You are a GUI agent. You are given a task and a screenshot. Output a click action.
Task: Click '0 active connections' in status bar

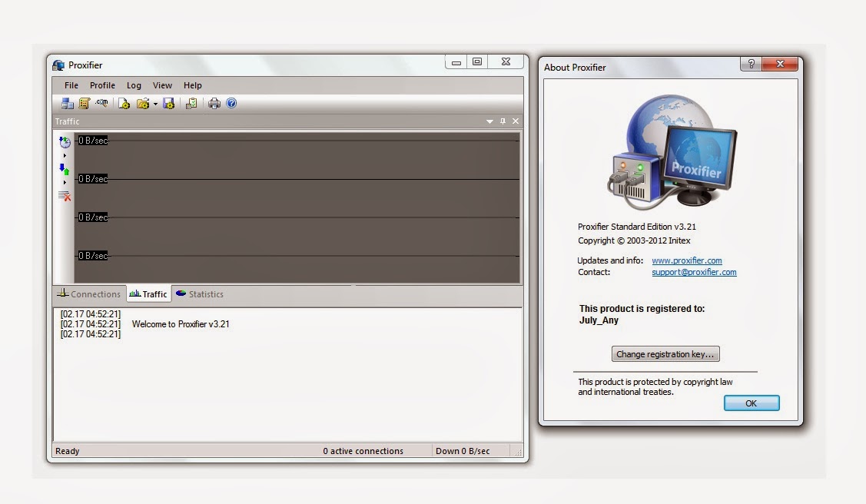coord(363,451)
